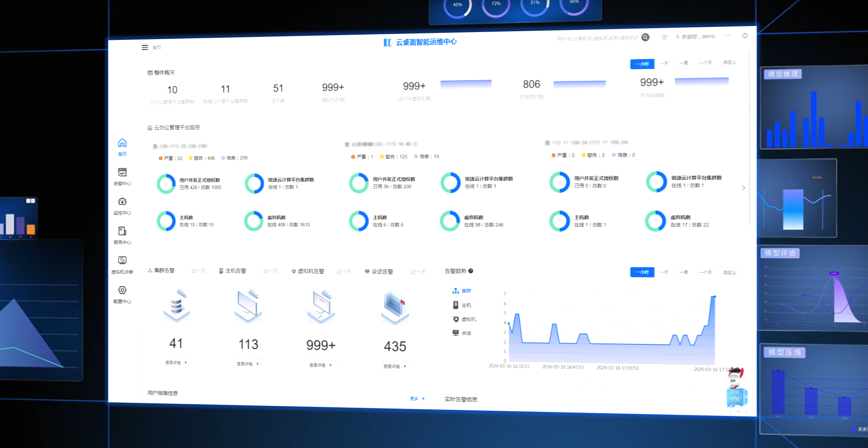Screen dimensions: 868x448
Task: Open 配置中心 settings gear in sidebar
Action: point(122,290)
